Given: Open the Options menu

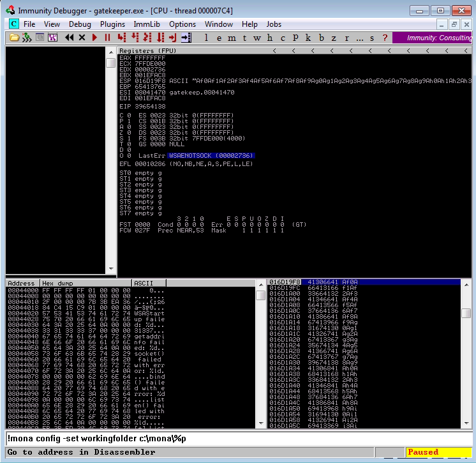Looking at the screenshot, I should coord(182,24).
